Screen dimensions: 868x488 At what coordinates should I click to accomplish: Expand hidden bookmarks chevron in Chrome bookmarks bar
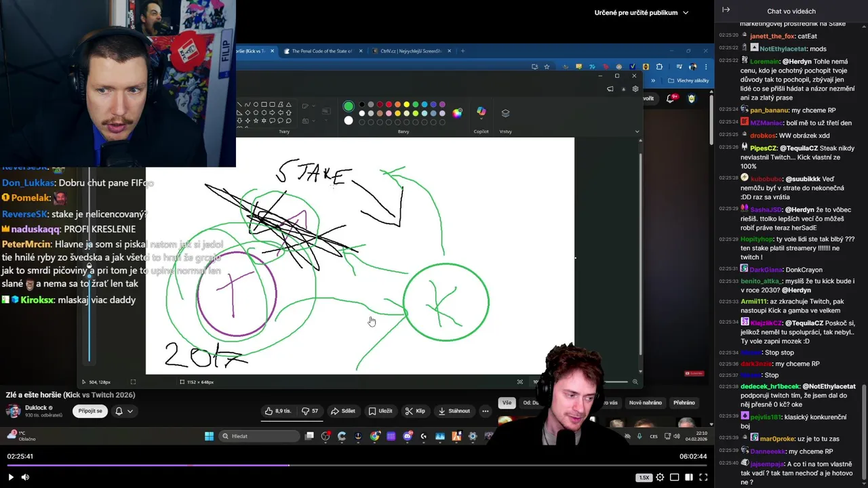tap(653, 81)
